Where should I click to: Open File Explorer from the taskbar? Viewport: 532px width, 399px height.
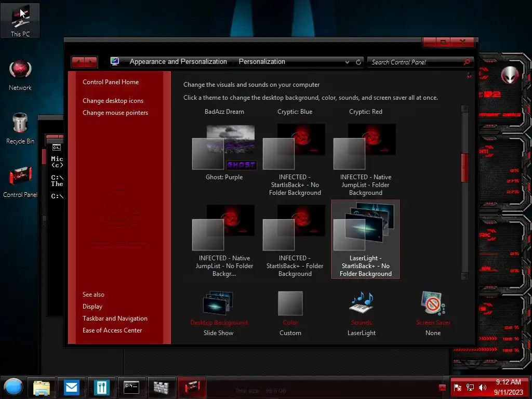tap(42, 388)
